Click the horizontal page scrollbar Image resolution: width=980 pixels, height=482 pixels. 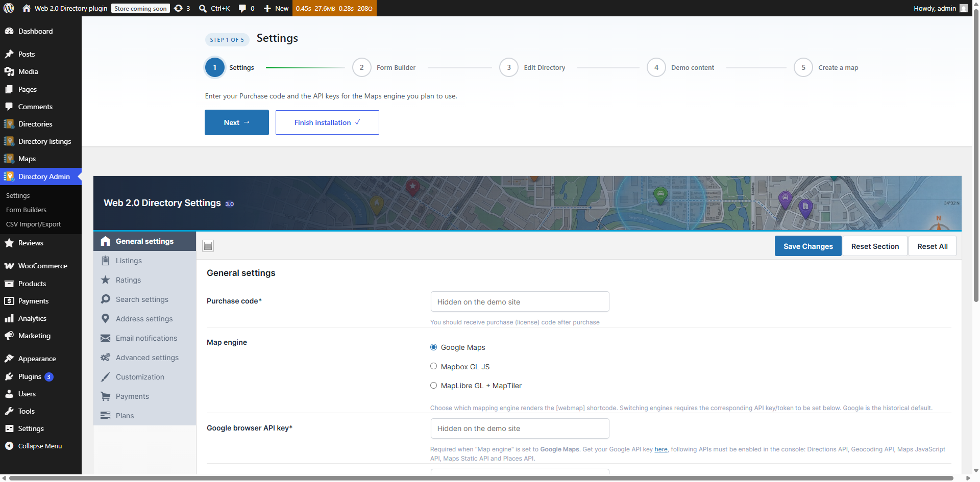point(481,478)
